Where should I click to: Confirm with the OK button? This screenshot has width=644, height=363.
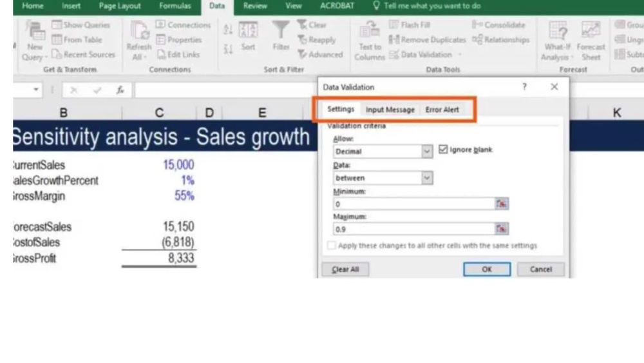487,270
